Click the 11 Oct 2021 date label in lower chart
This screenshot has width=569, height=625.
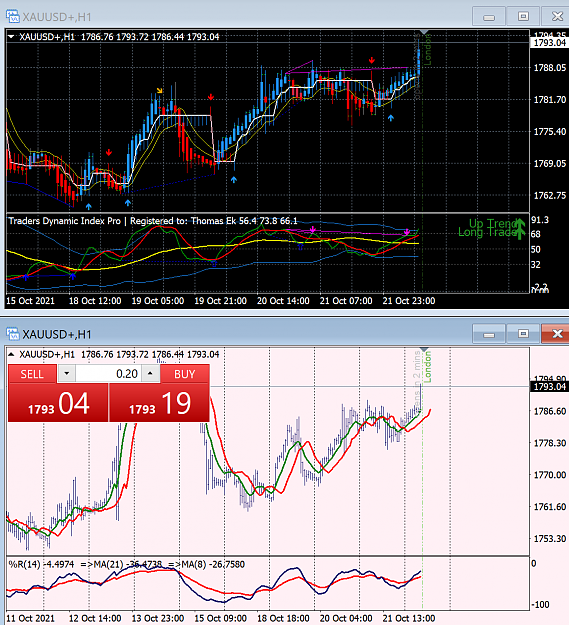pos(30,618)
